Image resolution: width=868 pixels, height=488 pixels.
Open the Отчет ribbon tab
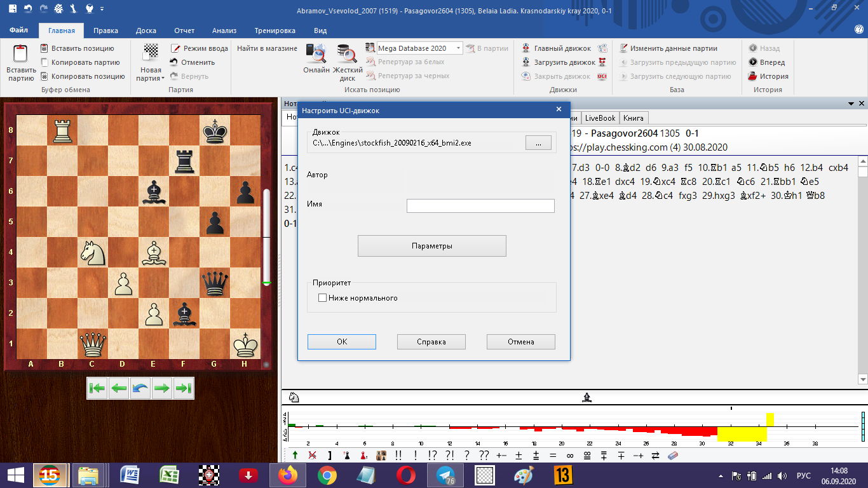click(x=184, y=30)
